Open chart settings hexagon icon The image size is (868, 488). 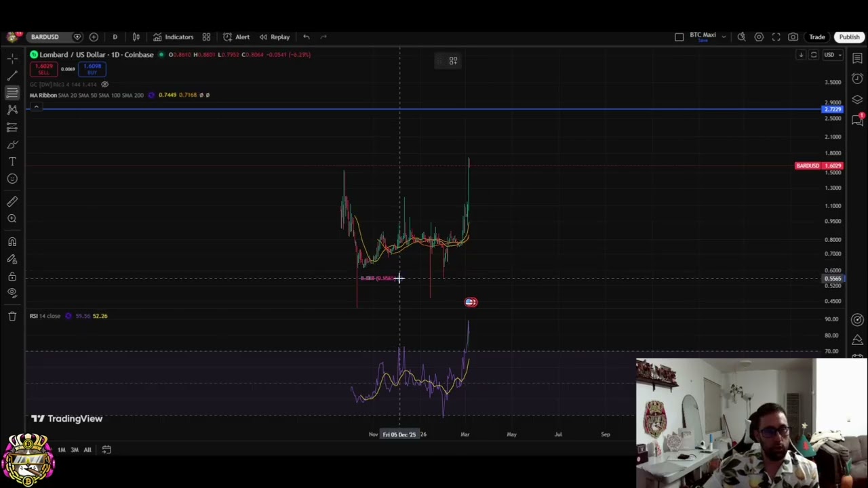tap(759, 37)
